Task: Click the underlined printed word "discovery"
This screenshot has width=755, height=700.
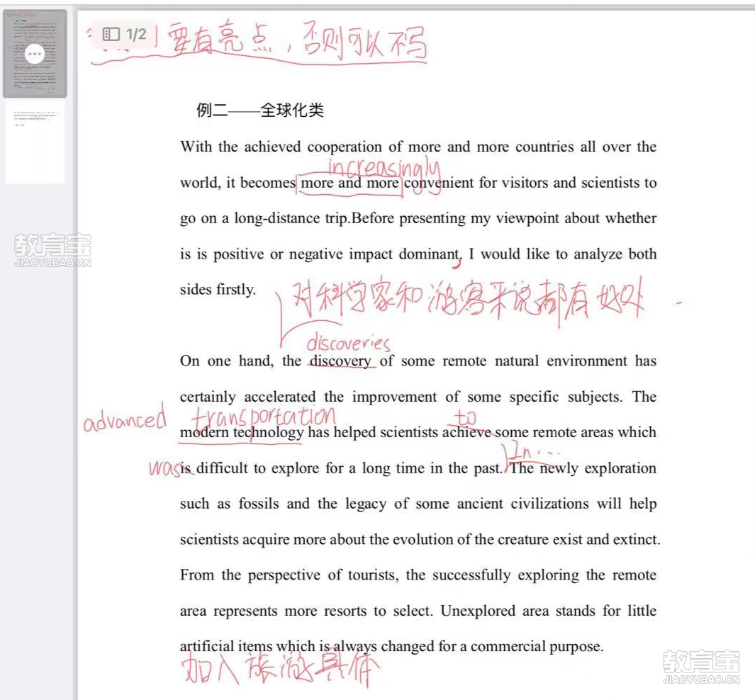Action: pos(340,361)
